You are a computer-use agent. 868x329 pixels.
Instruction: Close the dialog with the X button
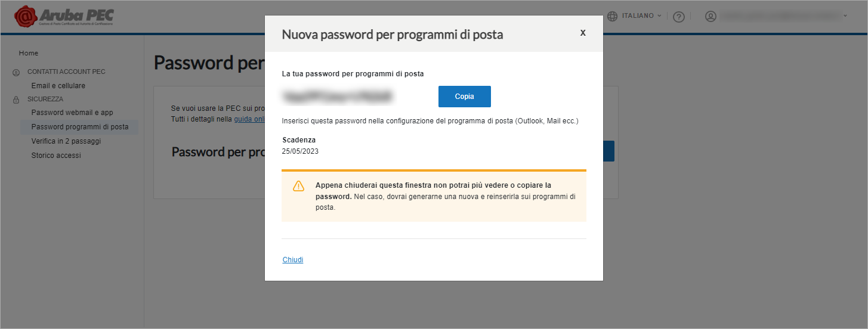(x=583, y=32)
